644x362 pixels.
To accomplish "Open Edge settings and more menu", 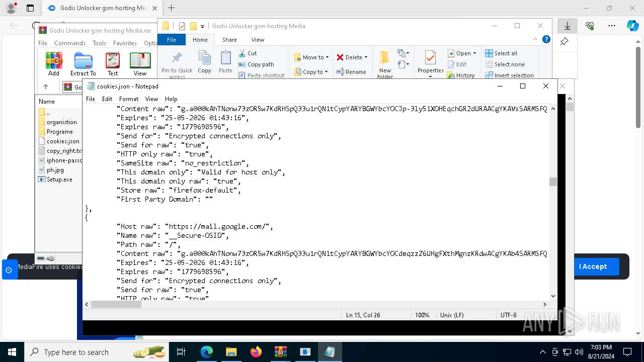I will [x=612, y=26].
